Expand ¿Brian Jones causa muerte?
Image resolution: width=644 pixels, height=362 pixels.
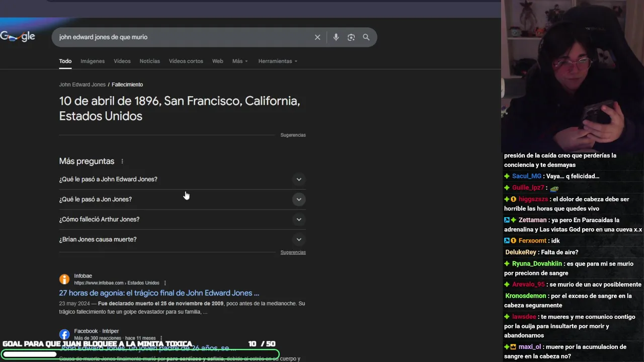click(x=182, y=239)
